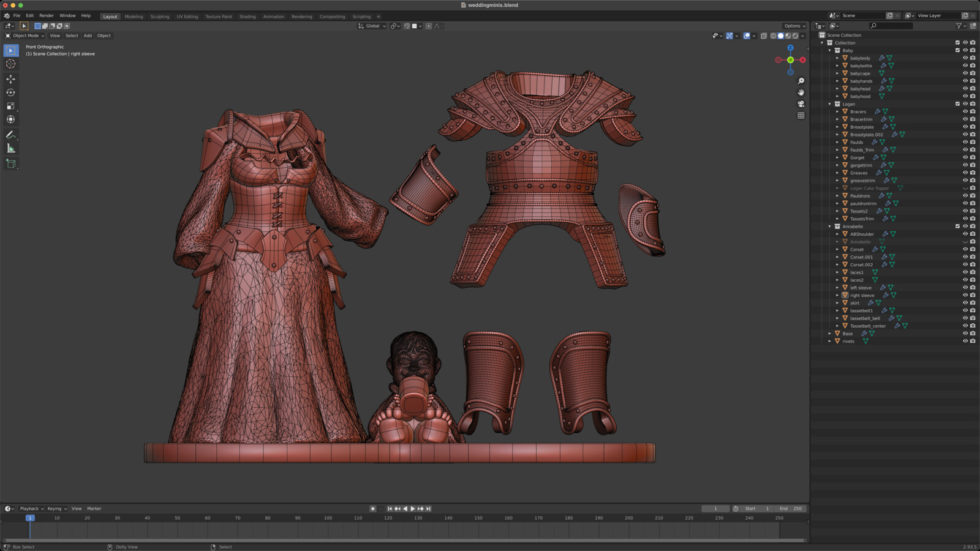The image size is (980, 551).
Task: Select the right sleeve object in outliner
Action: [862, 295]
